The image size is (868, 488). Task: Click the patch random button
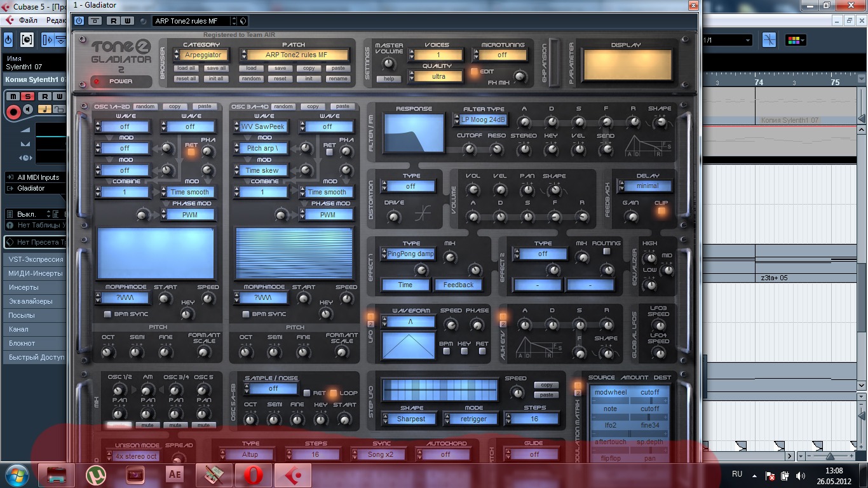point(252,79)
